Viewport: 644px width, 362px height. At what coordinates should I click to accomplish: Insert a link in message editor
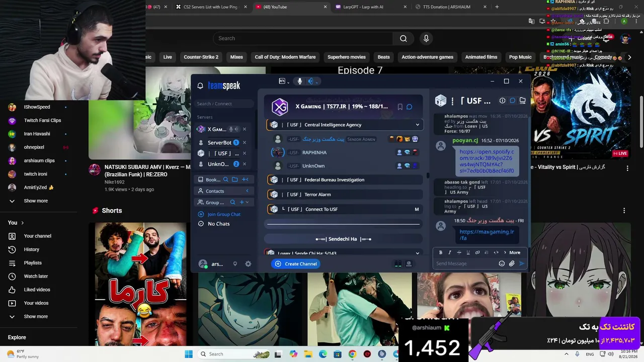(x=477, y=252)
